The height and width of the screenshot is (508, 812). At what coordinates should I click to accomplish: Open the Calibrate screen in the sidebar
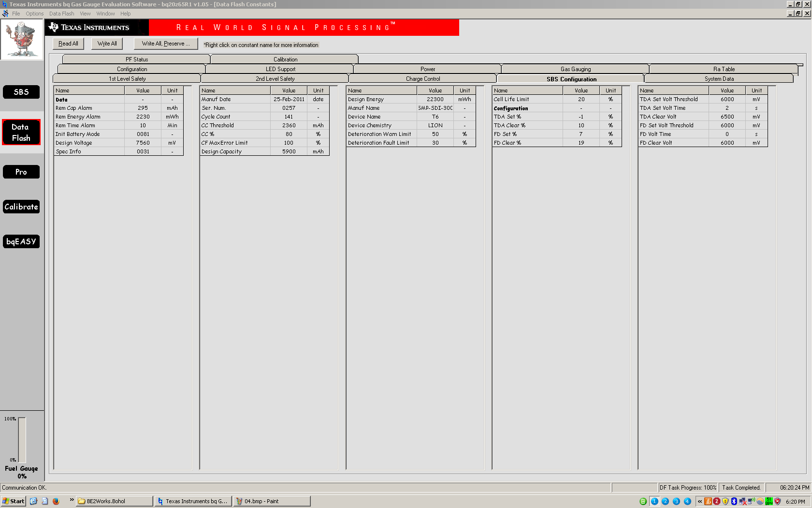(x=21, y=207)
